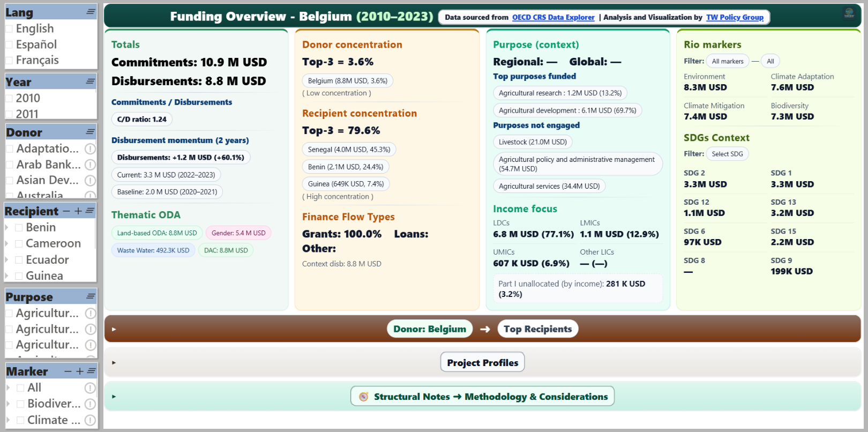The image size is (868, 432).
Task: Expand the Ecuador recipient row
Action: coord(7,259)
